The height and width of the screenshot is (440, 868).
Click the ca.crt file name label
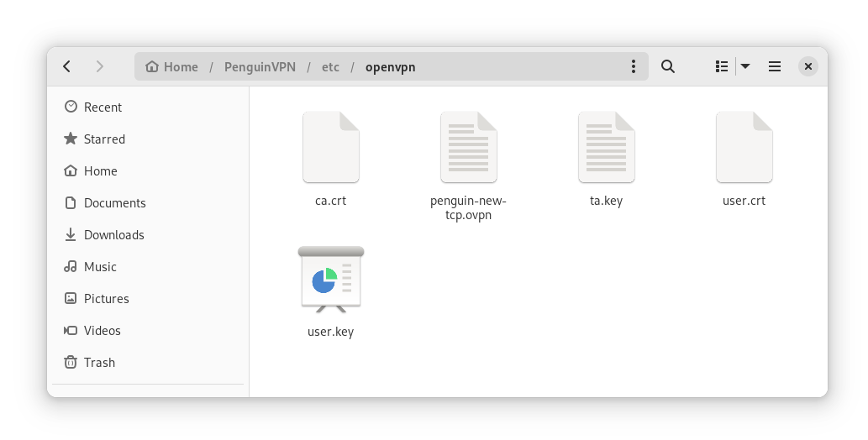tap(330, 201)
